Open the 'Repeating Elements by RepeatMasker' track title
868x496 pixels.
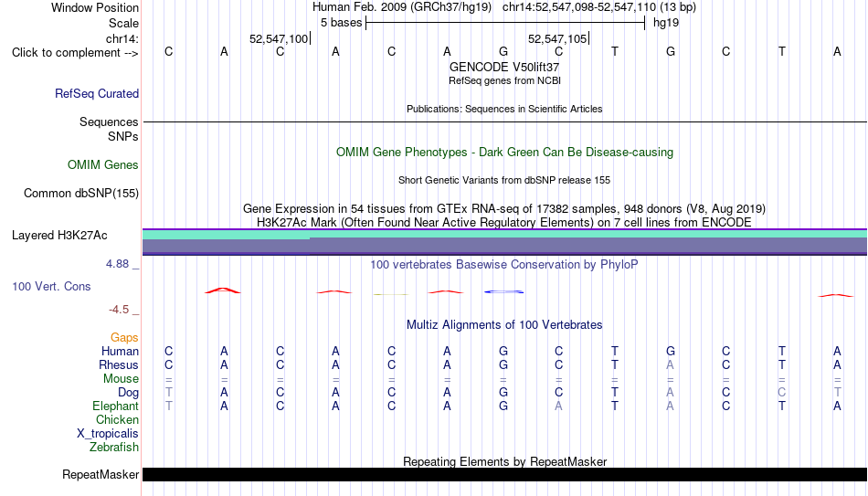tap(504, 461)
